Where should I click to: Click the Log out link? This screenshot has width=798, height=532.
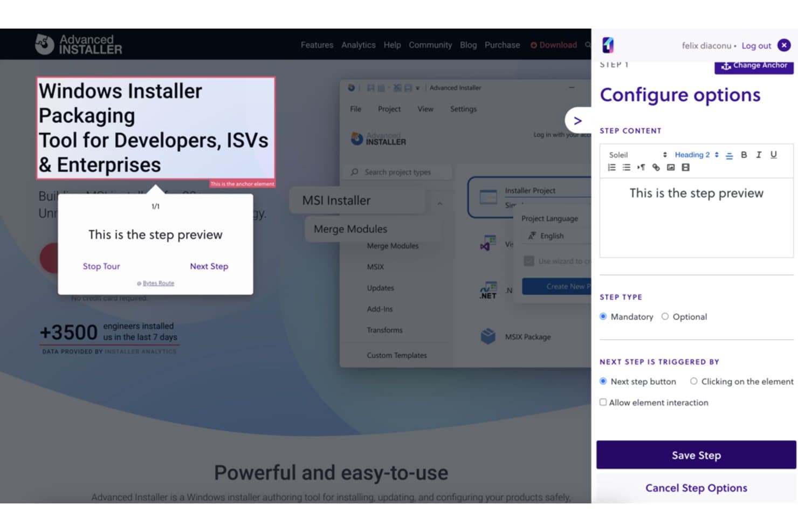(756, 46)
